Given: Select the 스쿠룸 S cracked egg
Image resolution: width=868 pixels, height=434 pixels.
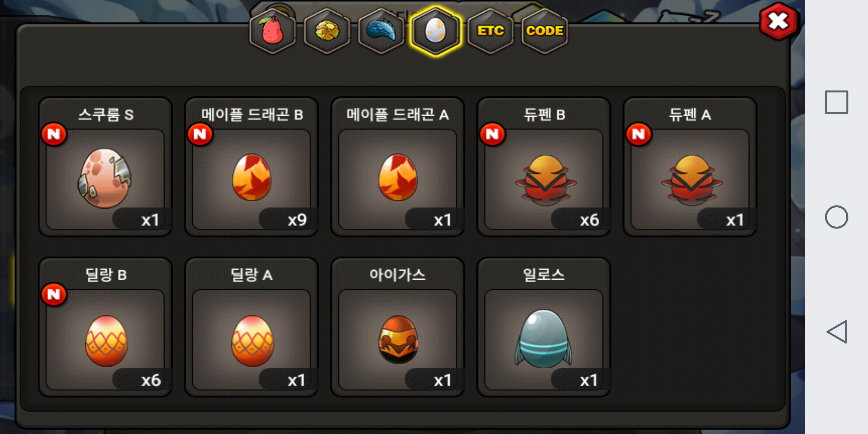Looking at the screenshot, I should point(105,167).
